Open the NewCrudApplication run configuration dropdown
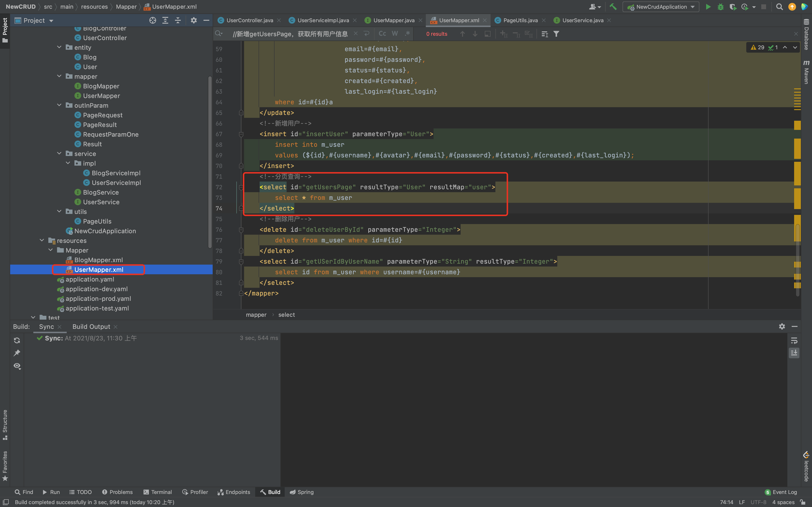Viewport: 812px width, 507px height. click(x=661, y=7)
